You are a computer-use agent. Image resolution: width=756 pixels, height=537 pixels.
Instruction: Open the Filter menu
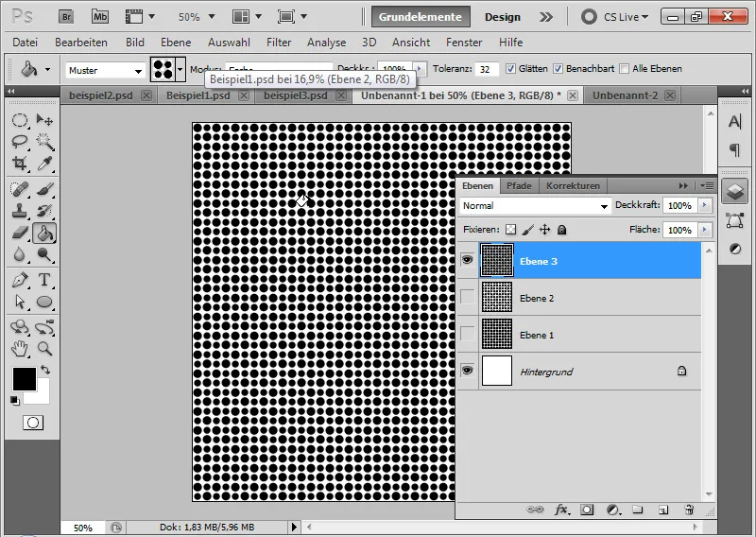279,43
